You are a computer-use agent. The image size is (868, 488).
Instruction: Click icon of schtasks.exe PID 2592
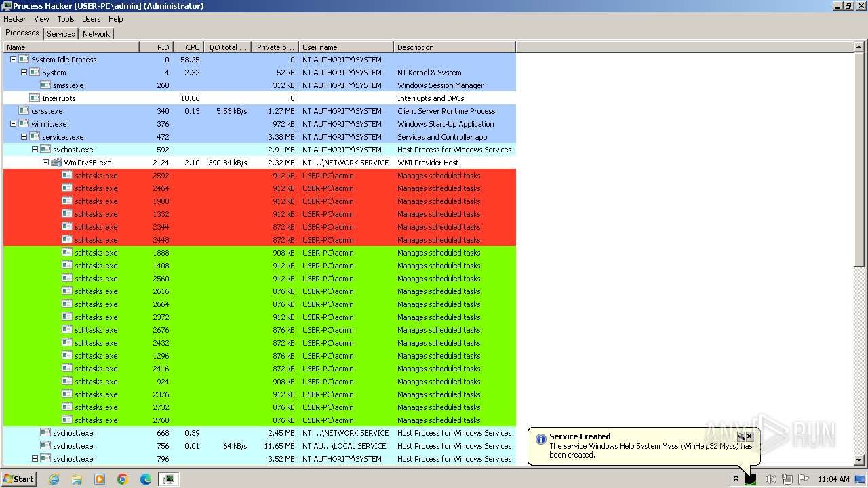click(x=67, y=176)
